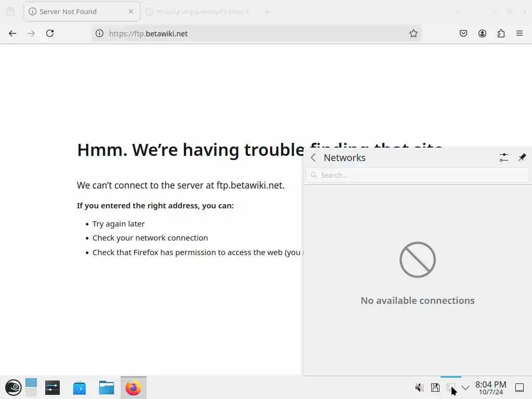Image resolution: width=532 pixels, height=399 pixels.
Task: Open the Extensions panel
Action: coord(501,33)
